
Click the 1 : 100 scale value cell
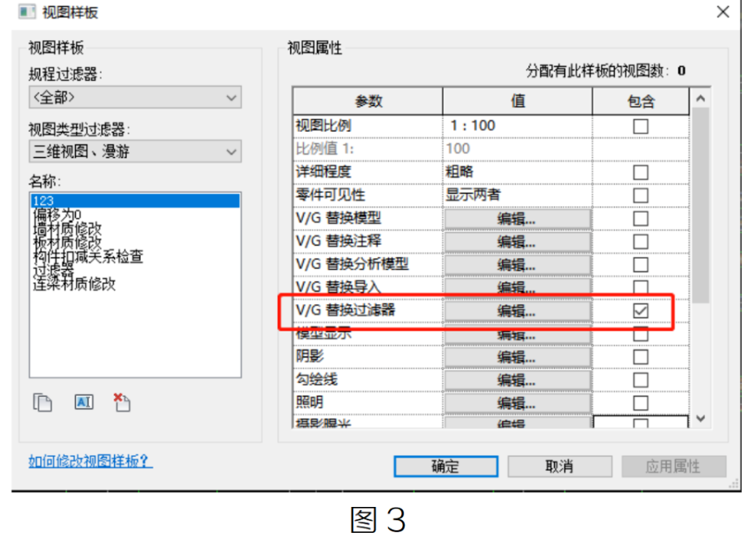(517, 126)
